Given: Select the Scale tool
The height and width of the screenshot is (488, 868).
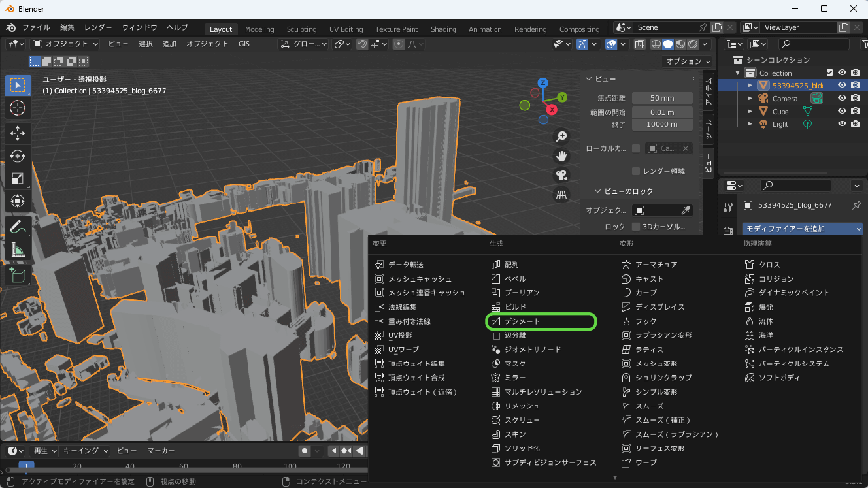Looking at the screenshot, I should point(18,178).
